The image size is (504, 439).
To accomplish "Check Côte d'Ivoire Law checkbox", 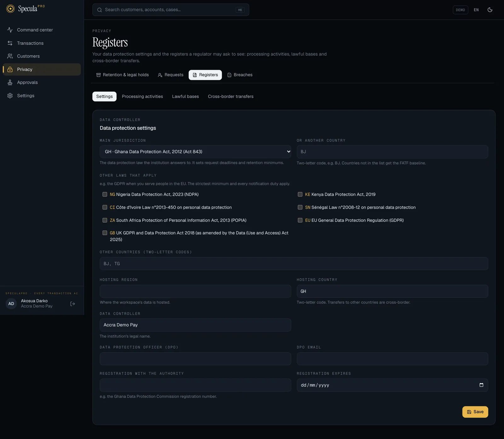I will click(105, 207).
